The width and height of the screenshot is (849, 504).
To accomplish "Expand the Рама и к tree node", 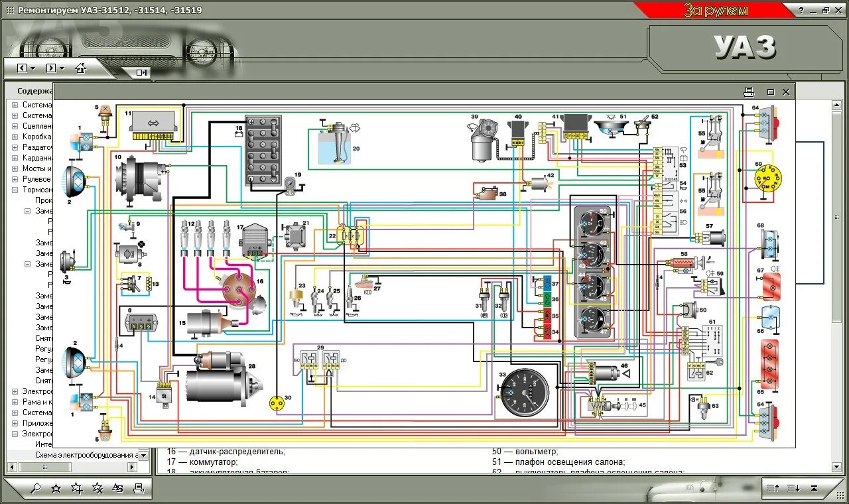I will [x=15, y=402].
